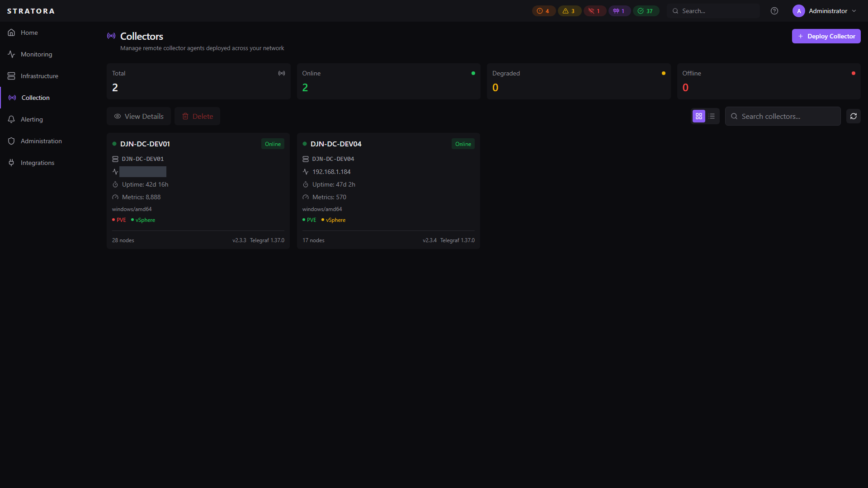Click the Online badge on DJN-DC-DEV01
Viewport: 868px width, 488px height.
coord(273,144)
